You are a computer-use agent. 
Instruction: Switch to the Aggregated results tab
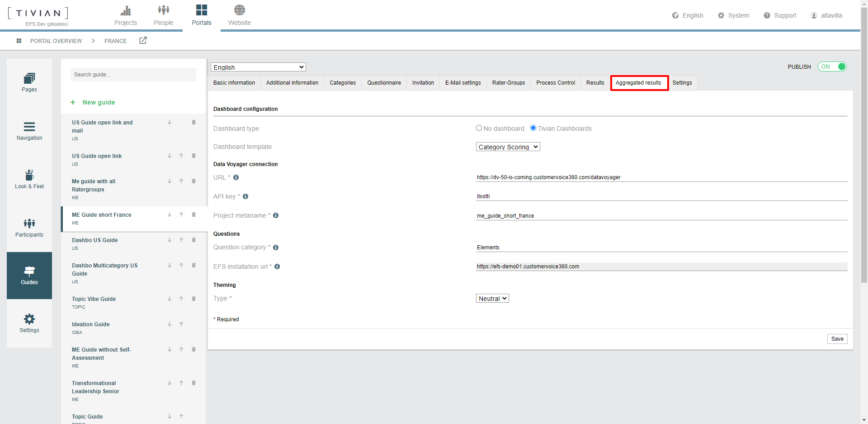(638, 83)
